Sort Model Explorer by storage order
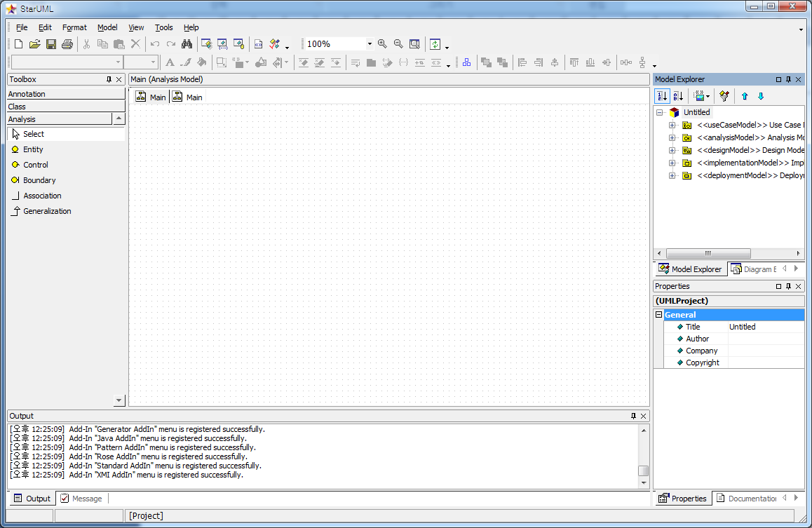 coord(662,96)
